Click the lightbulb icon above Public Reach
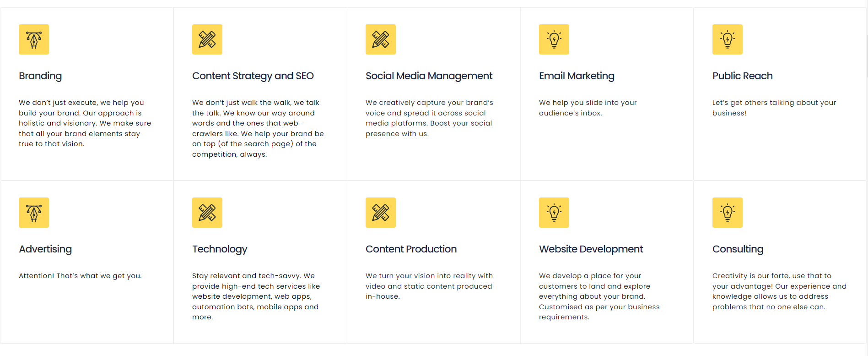 tap(728, 39)
